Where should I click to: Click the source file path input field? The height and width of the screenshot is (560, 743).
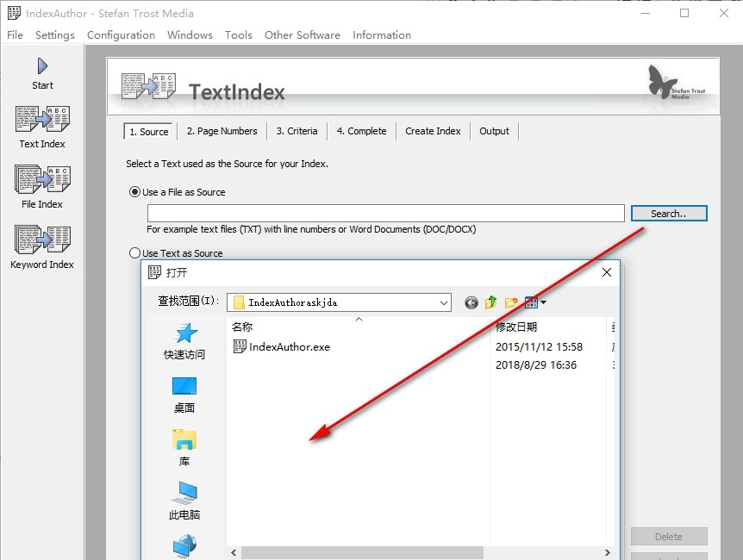385,213
